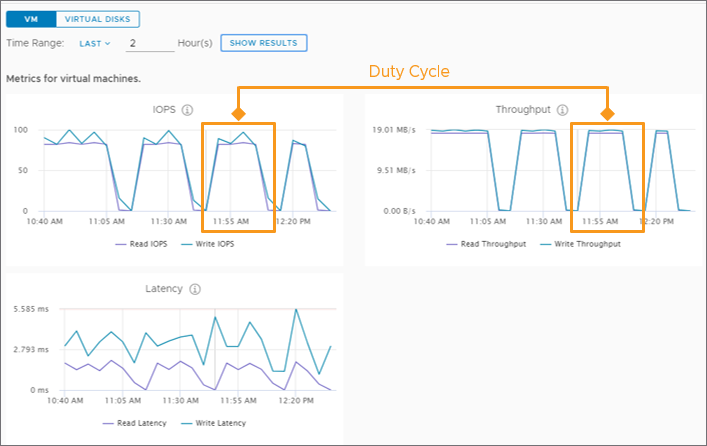Click the IOPS chart title
The height and width of the screenshot is (446, 707).
pos(164,110)
